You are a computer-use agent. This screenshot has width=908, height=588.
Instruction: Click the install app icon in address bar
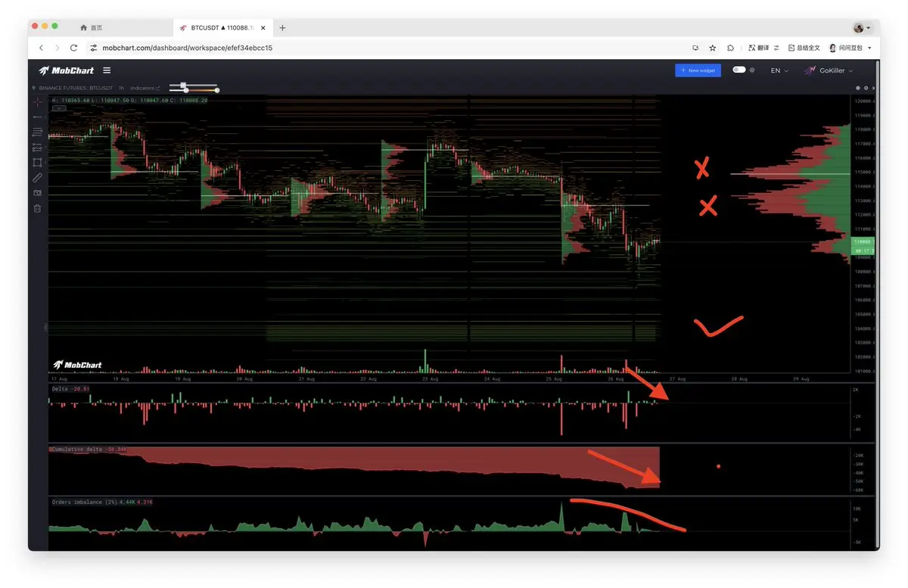pyautogui.click(x=695, y=48)
